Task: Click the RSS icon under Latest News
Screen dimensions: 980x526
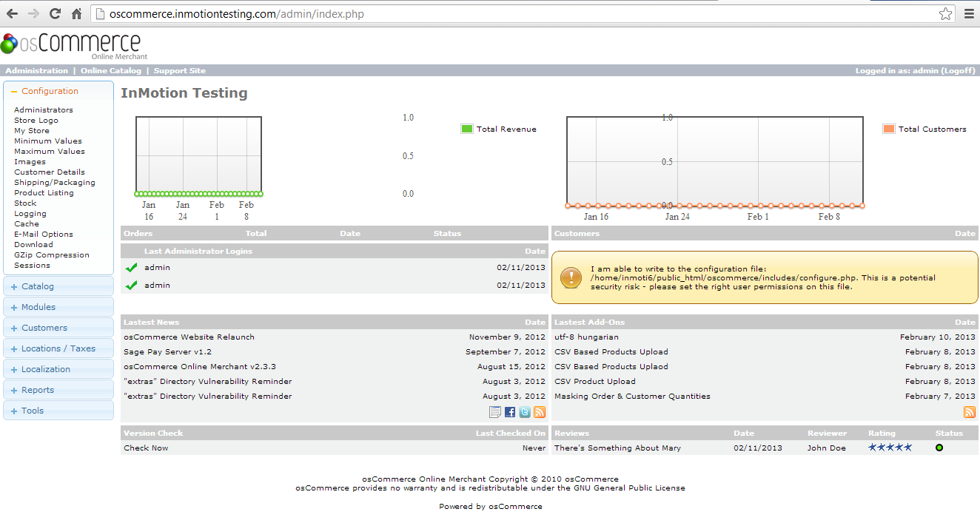Action: coord(540,413)
